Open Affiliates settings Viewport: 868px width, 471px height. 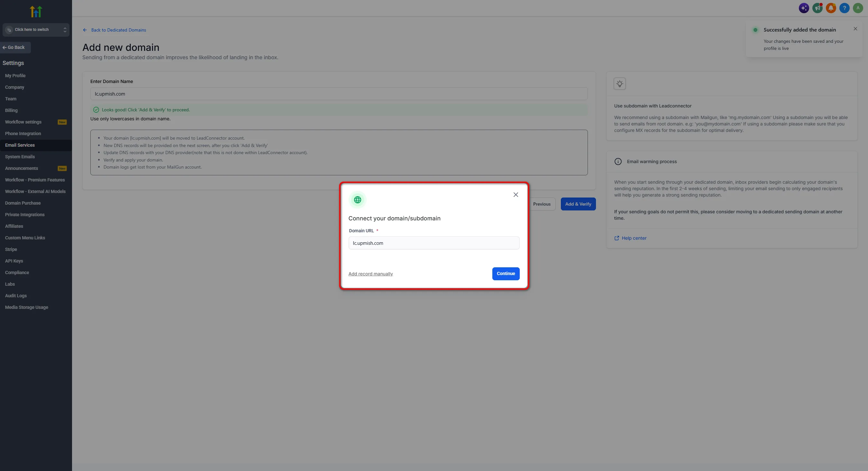[x=14, y=226]
